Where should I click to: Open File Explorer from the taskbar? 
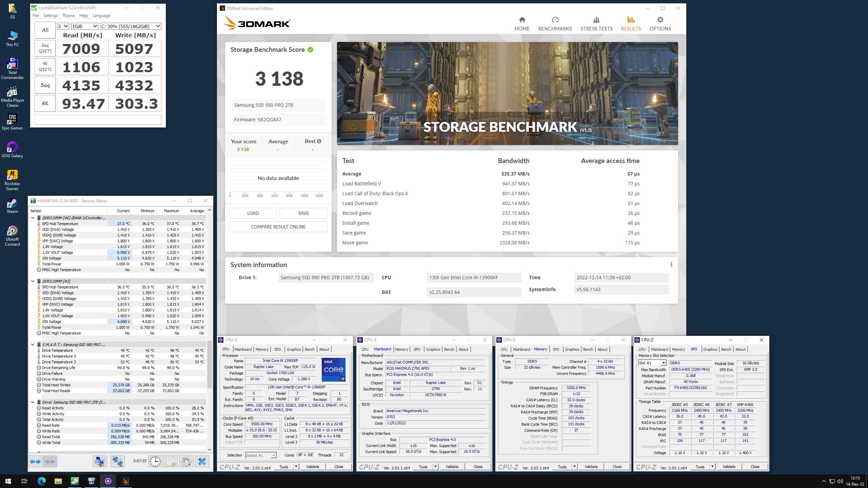pyautogui.click(x=58, y=481)
